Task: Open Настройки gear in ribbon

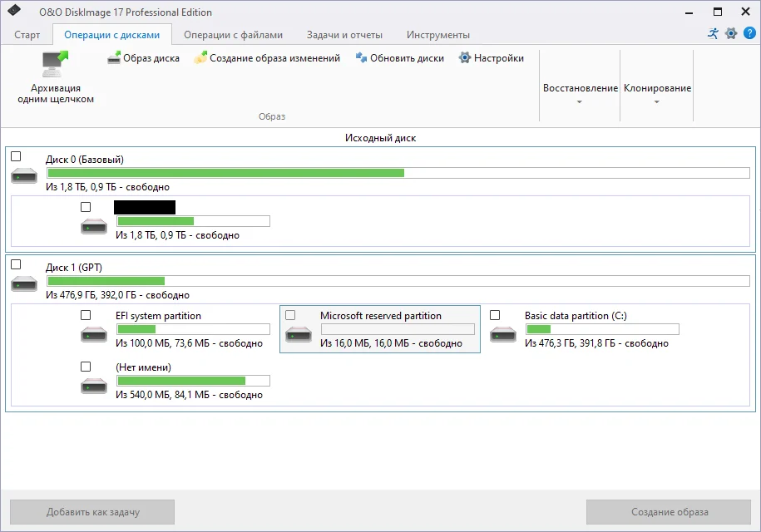Action: click(465, 58)
